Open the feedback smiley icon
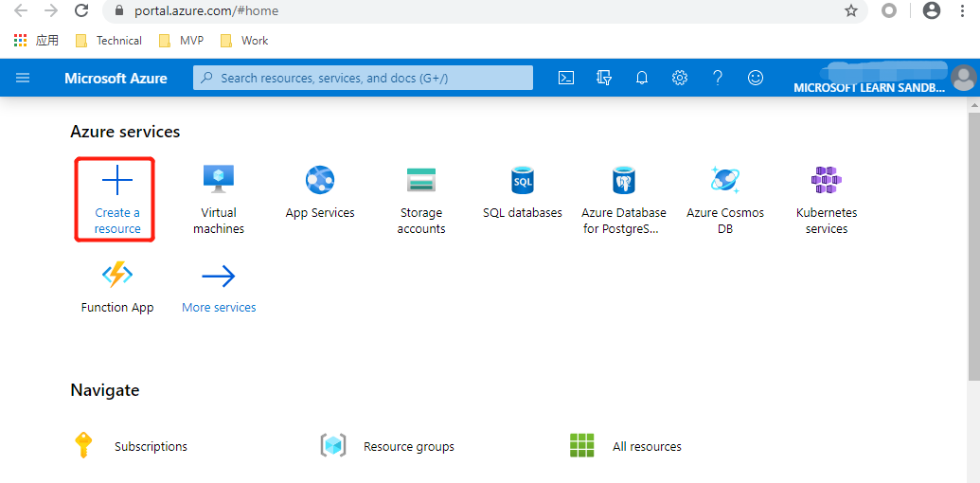The width and height of the screenshot is (980, 483). click(756, 78)
